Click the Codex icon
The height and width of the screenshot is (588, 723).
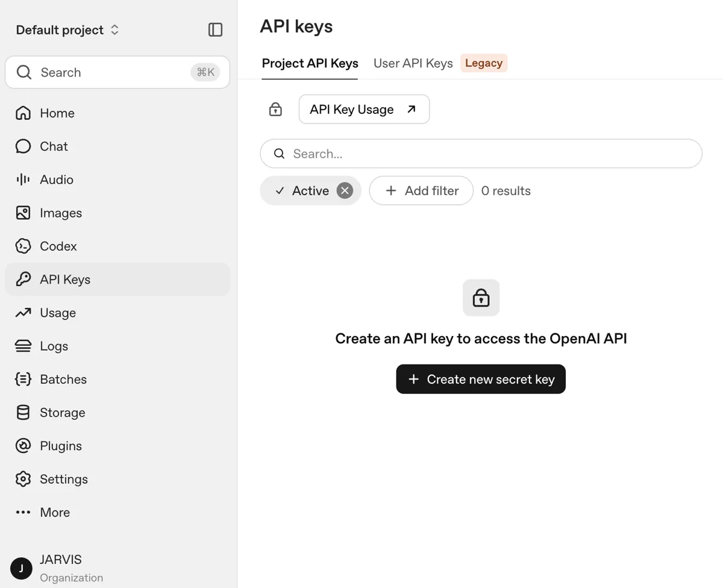[23, 246]
